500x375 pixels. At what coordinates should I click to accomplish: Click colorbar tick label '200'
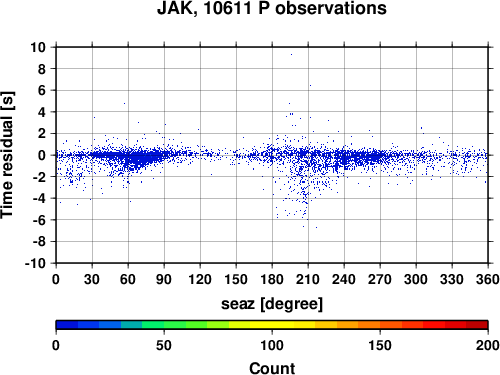point(488,345)
